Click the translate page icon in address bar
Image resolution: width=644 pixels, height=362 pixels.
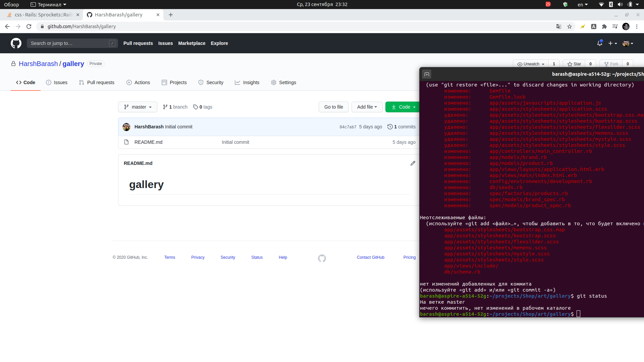559,26
